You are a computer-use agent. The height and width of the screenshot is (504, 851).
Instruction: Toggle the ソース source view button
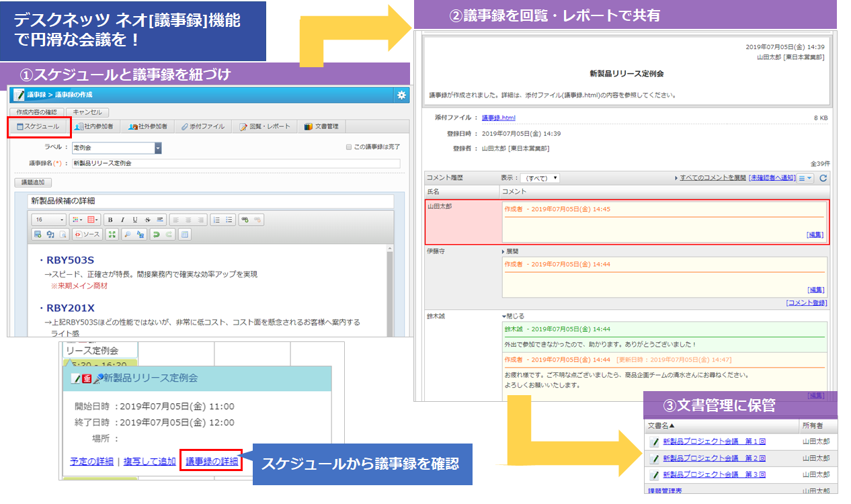pos(87,235)
